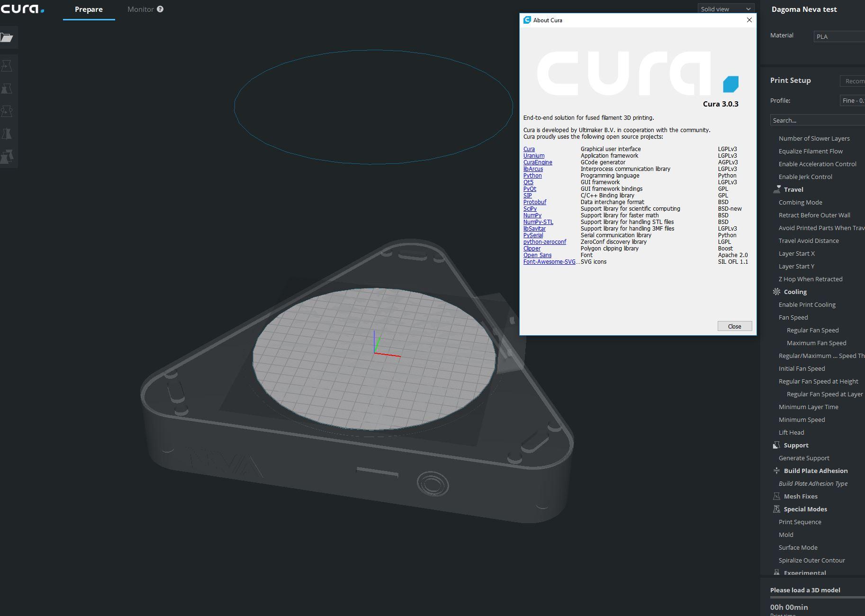Image resolution: width=865 pixels, height=616 pixels.
Task: Click the Build Plate Adhesion Type setting
Action: coord(813,483)
